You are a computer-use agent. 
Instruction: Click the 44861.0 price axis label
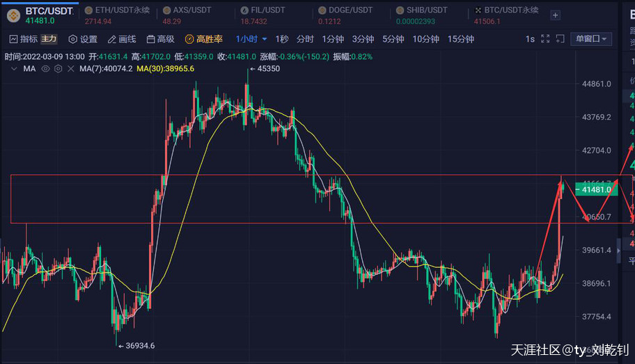(596, 84)
